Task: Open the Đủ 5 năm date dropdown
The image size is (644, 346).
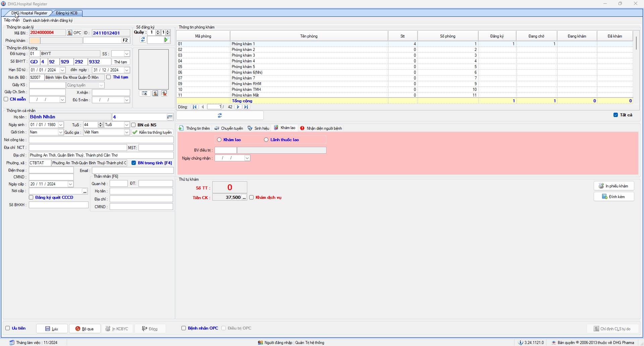Action: 127,100
